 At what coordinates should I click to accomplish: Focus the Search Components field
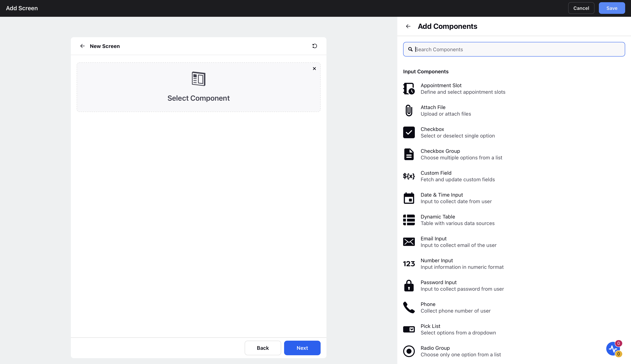(x=514, y=49)
